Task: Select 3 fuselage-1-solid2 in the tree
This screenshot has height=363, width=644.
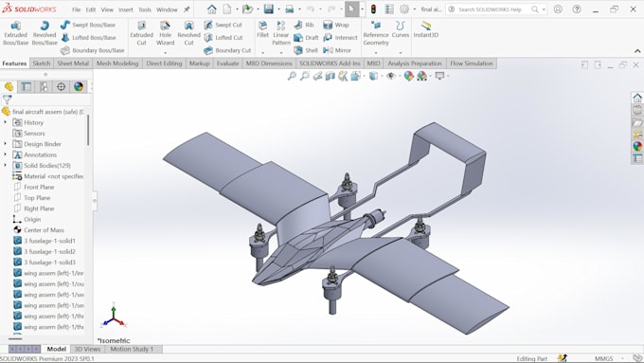Action: pos(49,251)
